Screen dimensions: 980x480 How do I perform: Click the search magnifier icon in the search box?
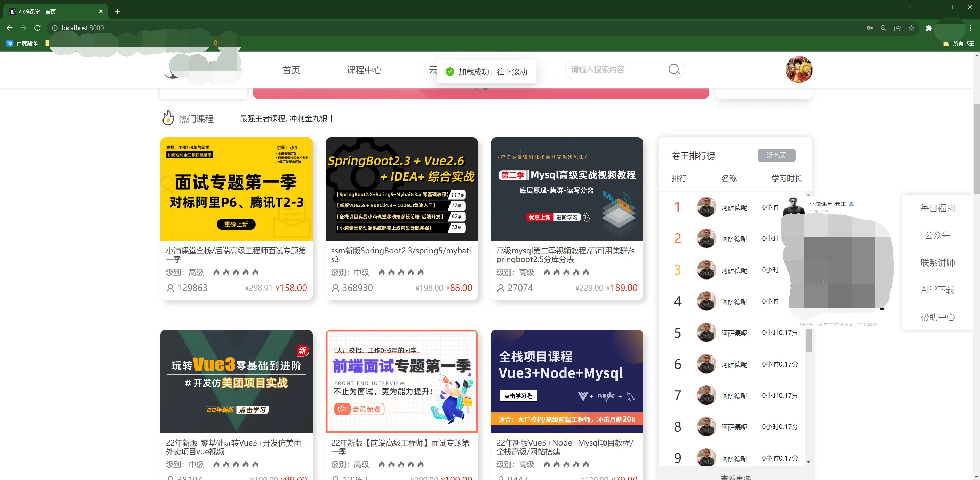click(674, 69)
